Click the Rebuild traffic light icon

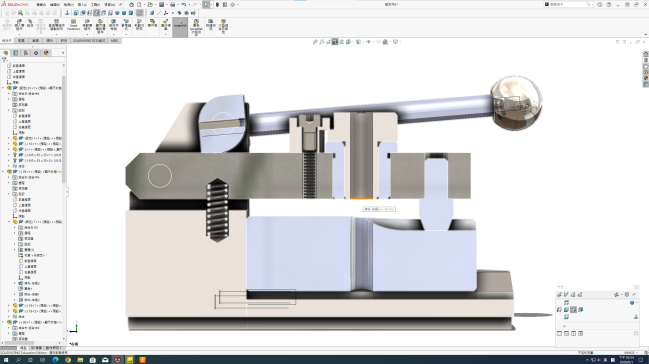(217, 5)
